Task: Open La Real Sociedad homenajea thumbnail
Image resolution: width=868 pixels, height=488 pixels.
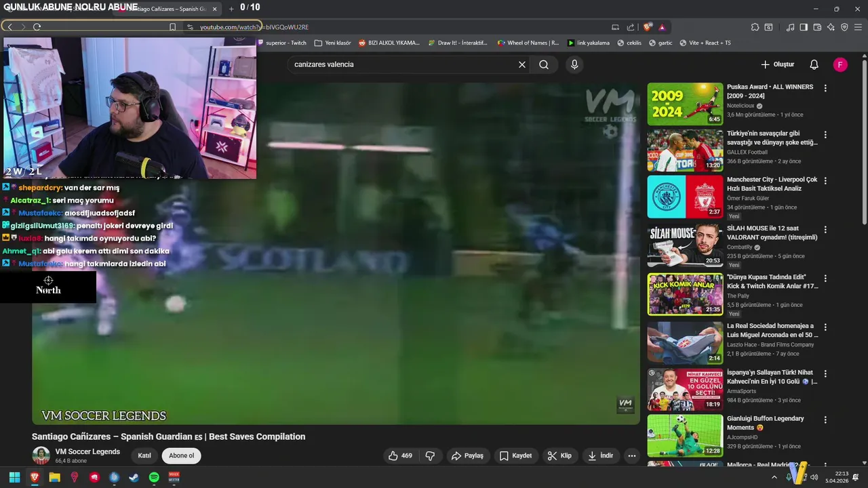Action: (685, 342)
